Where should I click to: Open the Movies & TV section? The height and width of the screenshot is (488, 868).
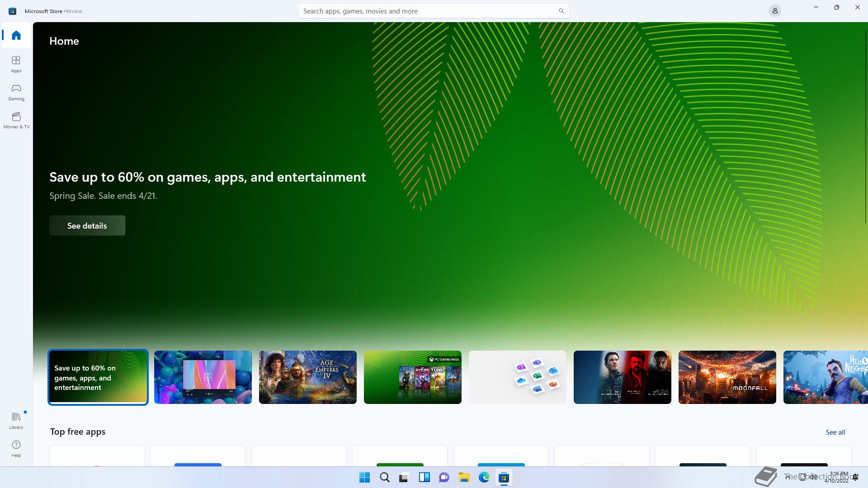pos(16,120)
